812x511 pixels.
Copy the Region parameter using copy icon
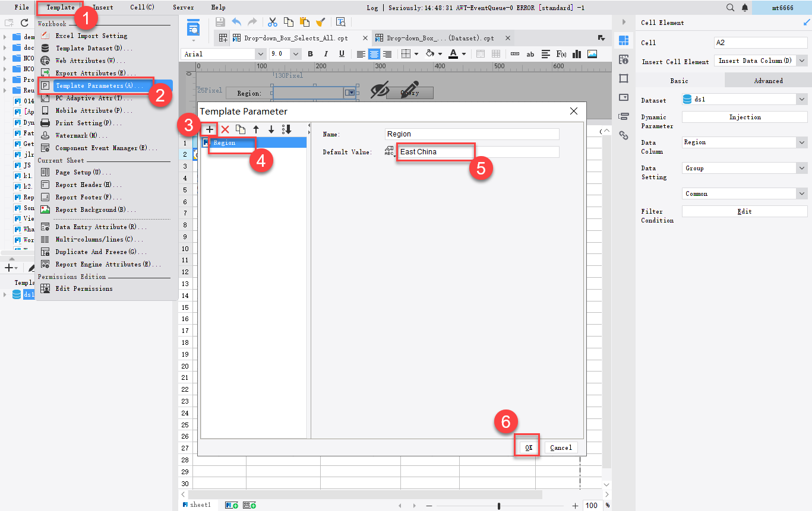(240, 129)
